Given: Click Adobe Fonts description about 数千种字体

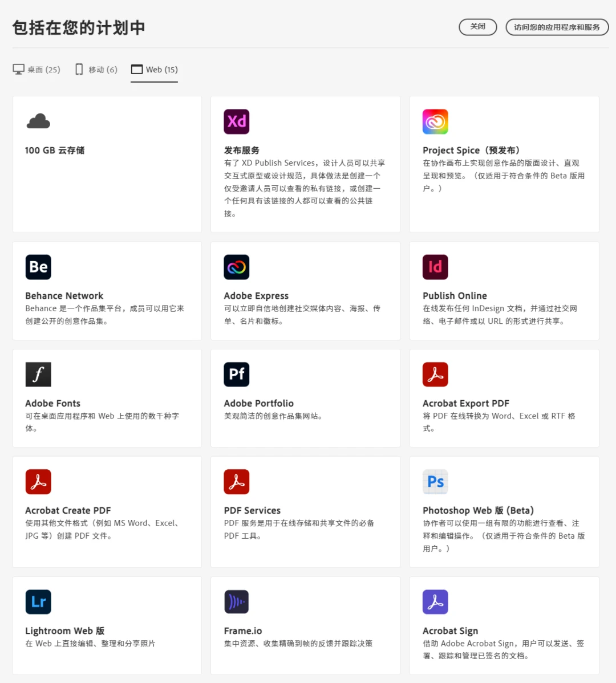Looking at the screenshot, I should click(102, 422).
